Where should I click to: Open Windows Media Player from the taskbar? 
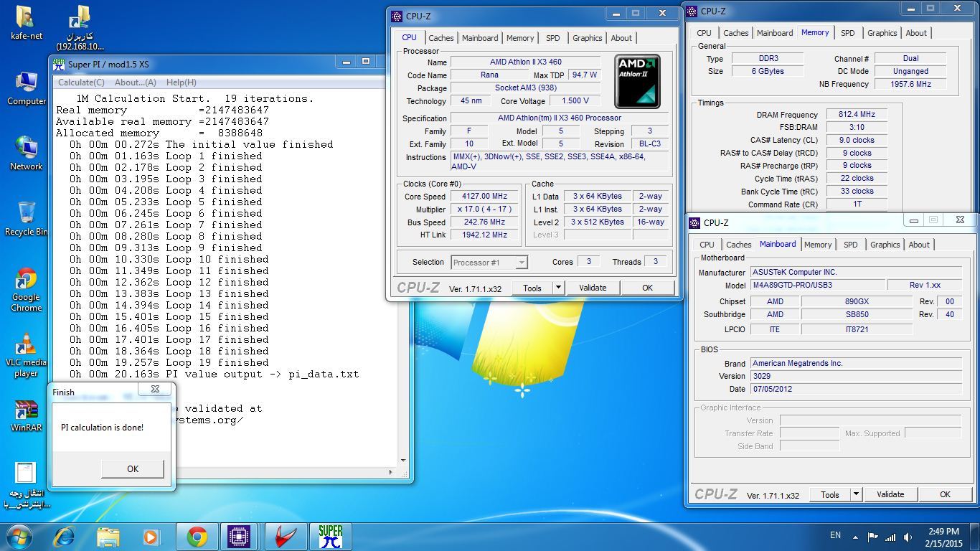(x=151, y=537)
